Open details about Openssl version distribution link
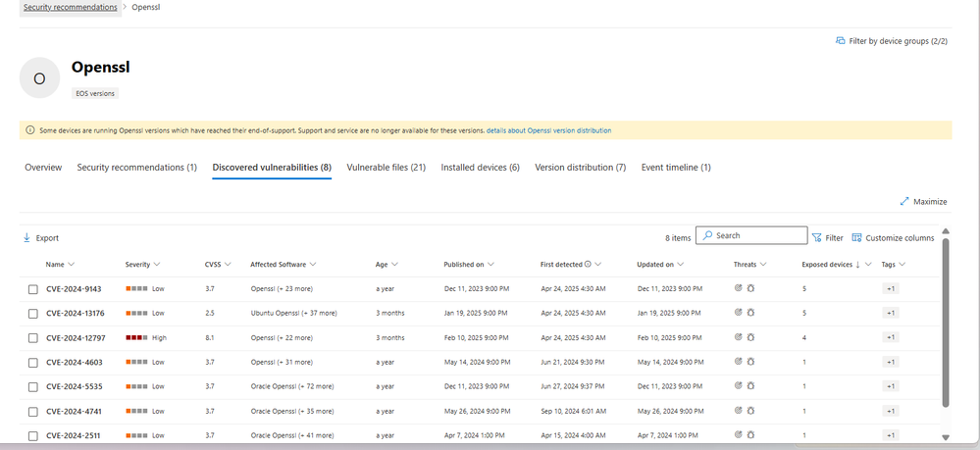 coord(548,130)
